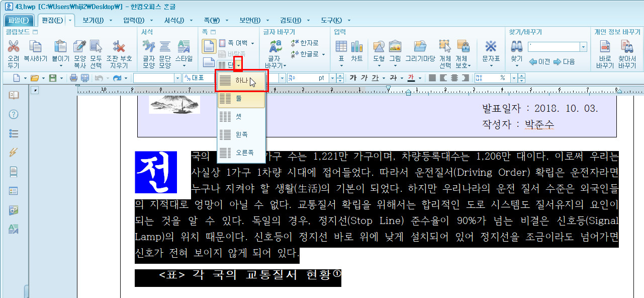Click the Picture (그림) icon
This screenshot has height=298, width=644.
pos(395,46)
